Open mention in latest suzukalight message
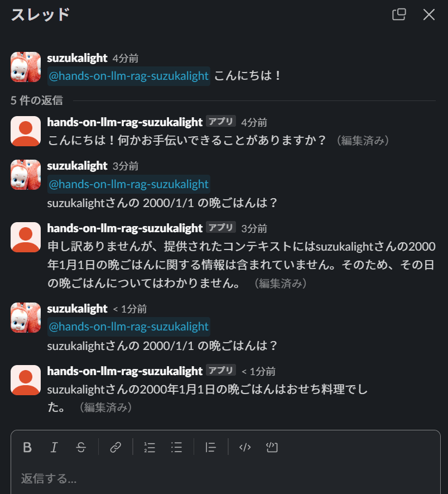Screen dimensions: 448x494 [x=129, y=327]
